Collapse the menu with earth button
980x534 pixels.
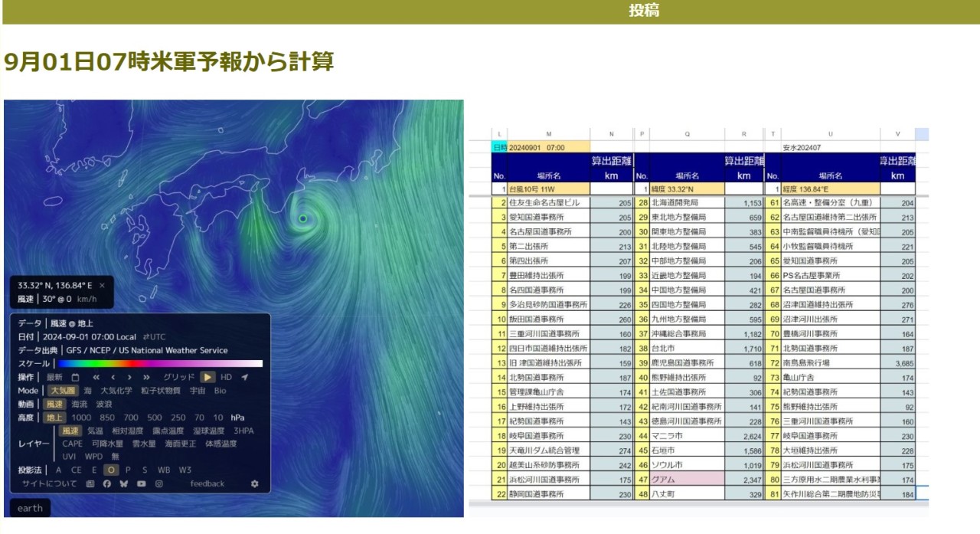point(31,508)
